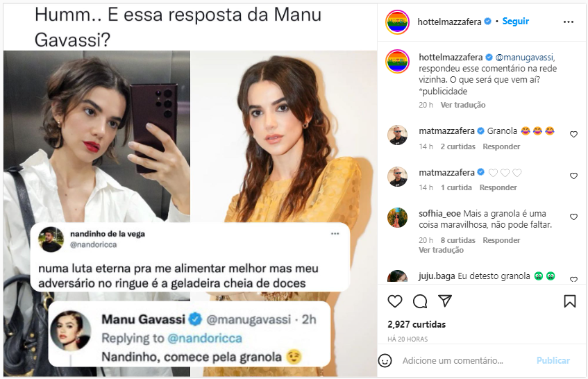Like the post with the heart icon
Image resolution: width=588 pixels, height=379 pixels.
click(394, 301)
